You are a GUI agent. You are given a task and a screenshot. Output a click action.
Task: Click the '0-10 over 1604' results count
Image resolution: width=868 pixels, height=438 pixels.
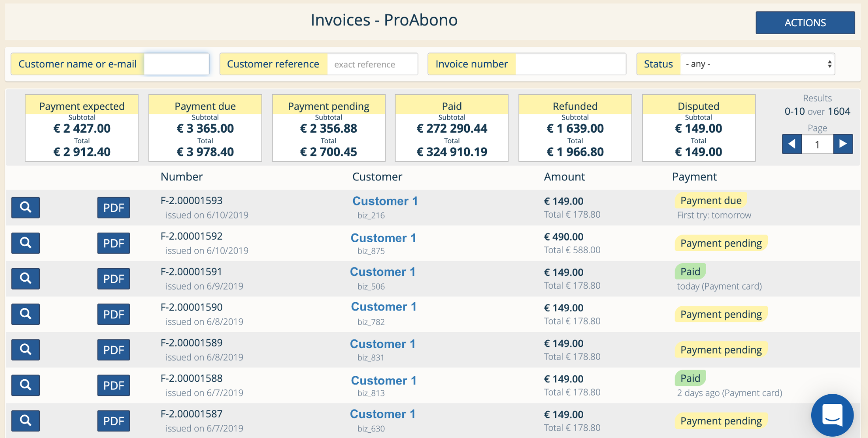[x=817, y=111]
